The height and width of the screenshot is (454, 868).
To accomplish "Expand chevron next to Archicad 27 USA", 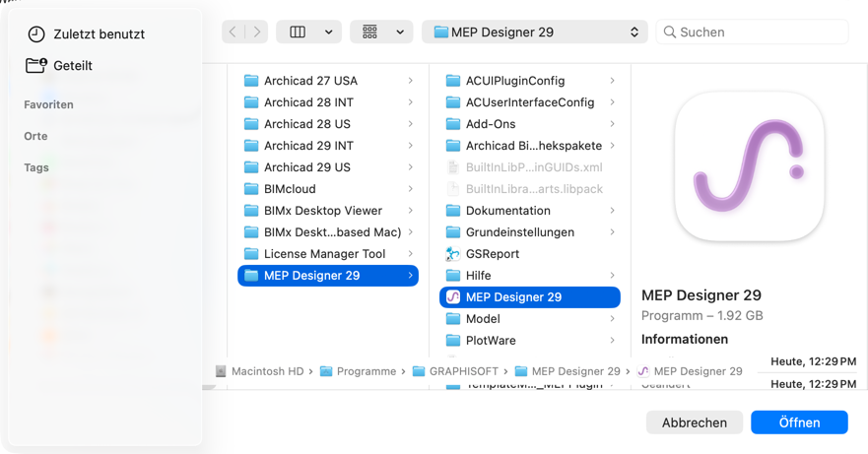I will tap(410, 81).
